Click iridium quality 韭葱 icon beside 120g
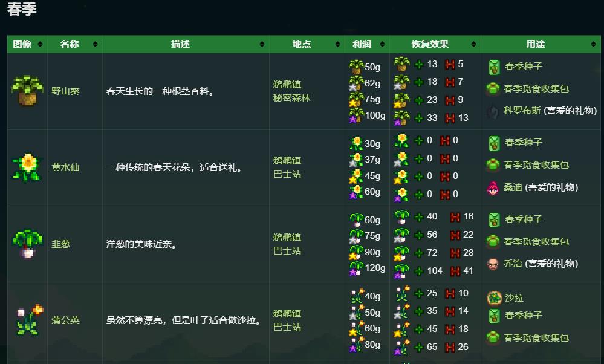The width and height of the screenshot is (604, 364). coord(356,268)
